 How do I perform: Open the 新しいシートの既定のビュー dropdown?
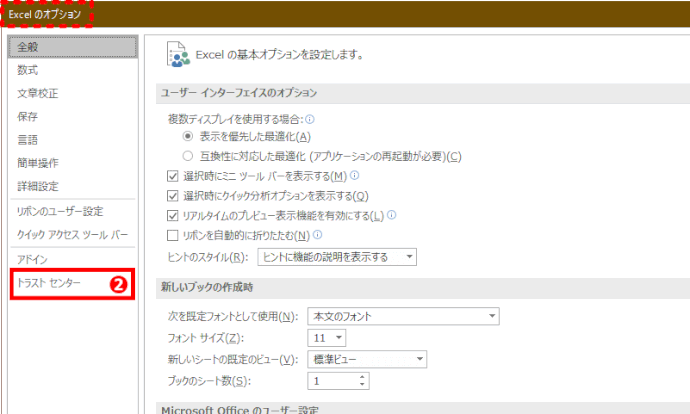tap(367, 359)
